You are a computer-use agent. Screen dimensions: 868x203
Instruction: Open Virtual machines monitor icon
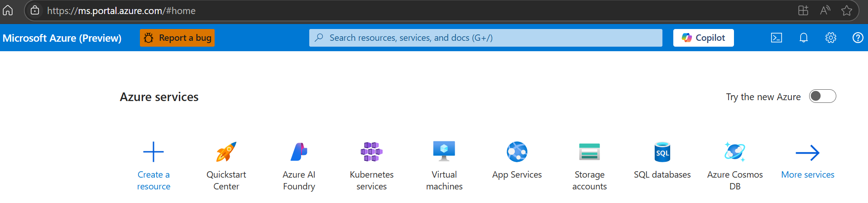pyautogui.click(x=444, y=151)
